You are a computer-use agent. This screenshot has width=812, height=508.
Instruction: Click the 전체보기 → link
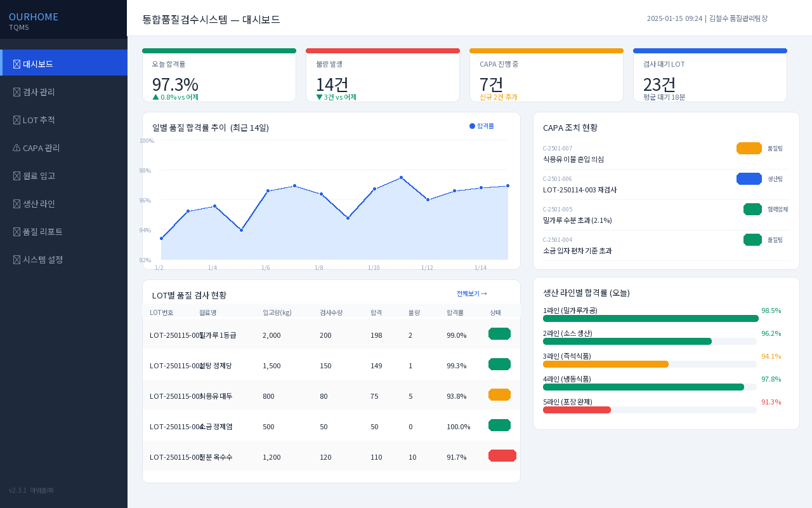472,293
